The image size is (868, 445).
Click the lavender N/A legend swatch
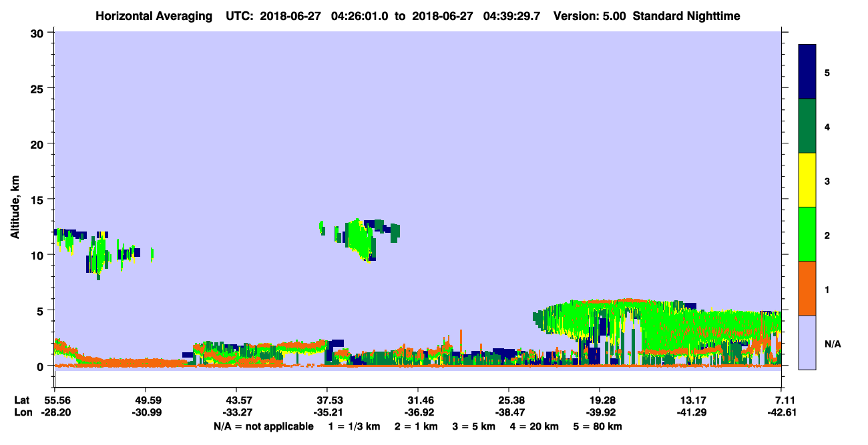pyautogui.click(x=807, y=342)
